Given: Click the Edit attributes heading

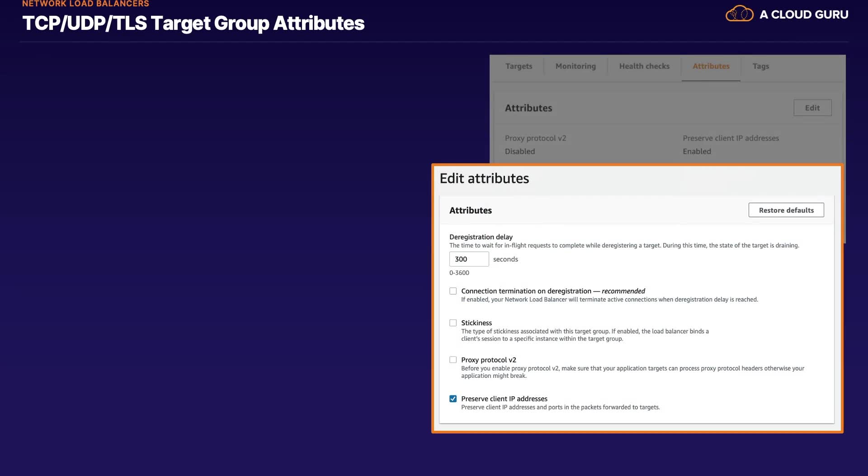Looking at the screenshot, I should (484, 178).
